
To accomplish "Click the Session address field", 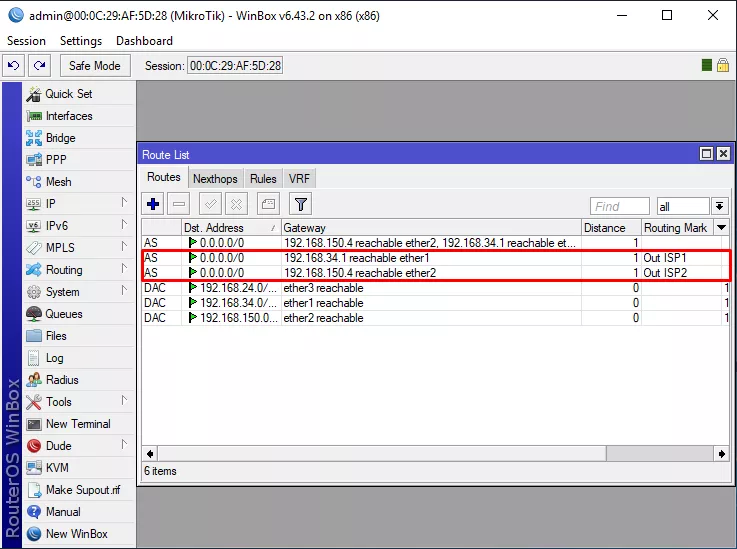I will coord(235,66).
